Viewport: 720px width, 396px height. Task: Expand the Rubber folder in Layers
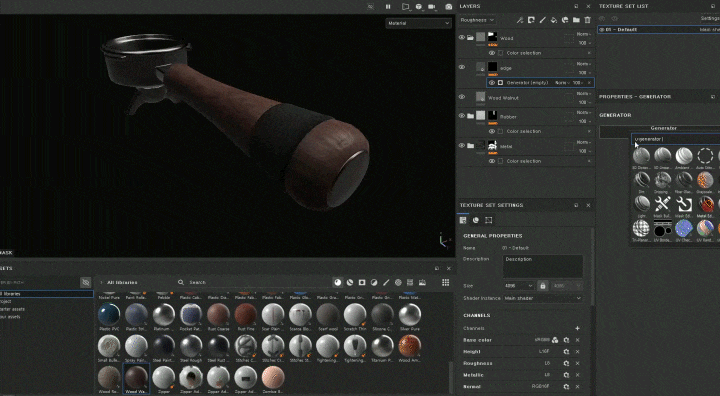click(470, 116)
